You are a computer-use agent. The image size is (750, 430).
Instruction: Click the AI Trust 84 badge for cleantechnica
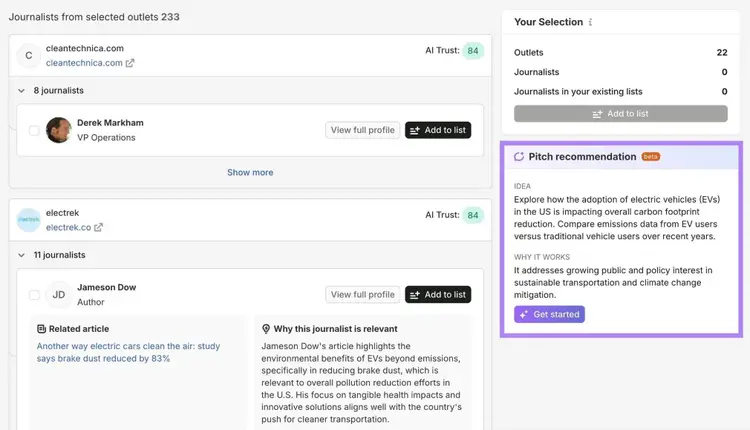tap(473, 51)
